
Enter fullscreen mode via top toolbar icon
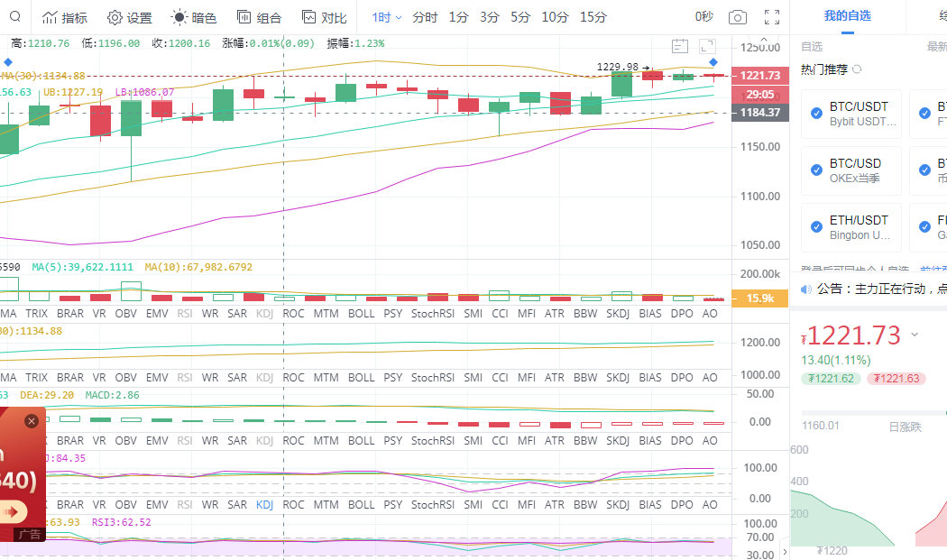(771, 18)
